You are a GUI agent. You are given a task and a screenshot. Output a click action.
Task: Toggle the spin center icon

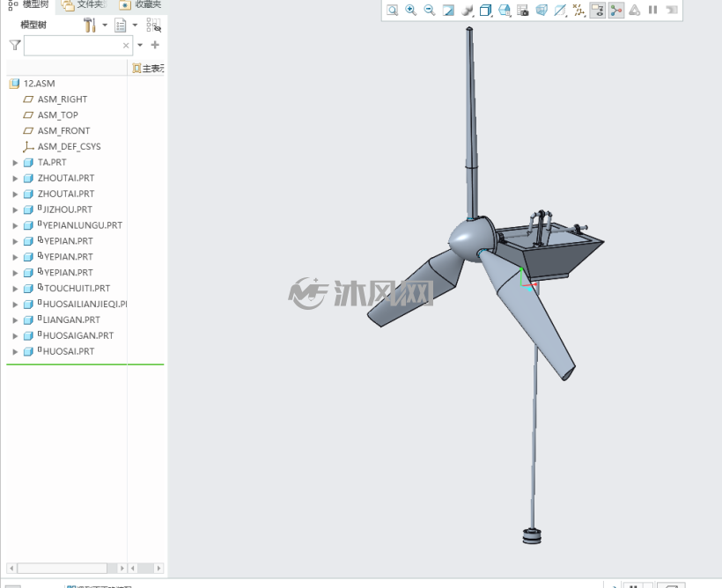(x=616, y=11)
